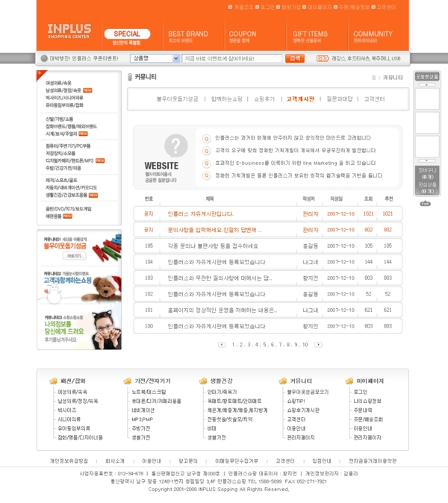Click the TOP button under right sidebar
448x503 pixels.
pos(425,204)
